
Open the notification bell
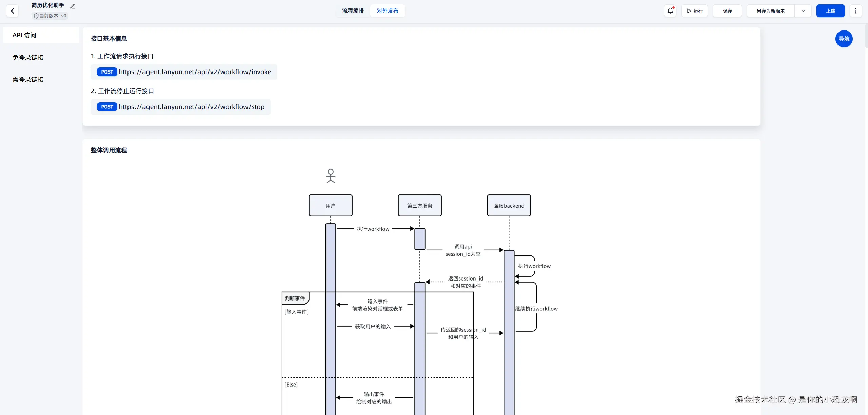click(670, 11)
